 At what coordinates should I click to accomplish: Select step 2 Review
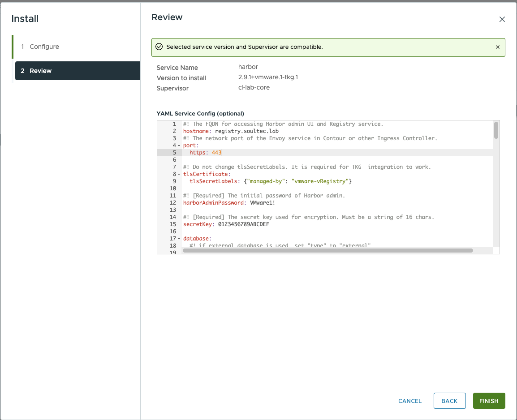(x=78, y=70)
